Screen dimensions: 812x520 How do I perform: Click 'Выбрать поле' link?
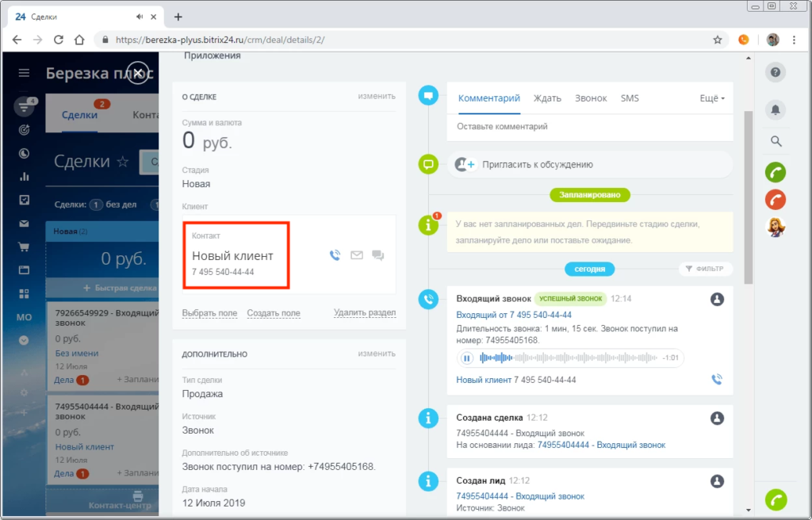tap(209, 313)
